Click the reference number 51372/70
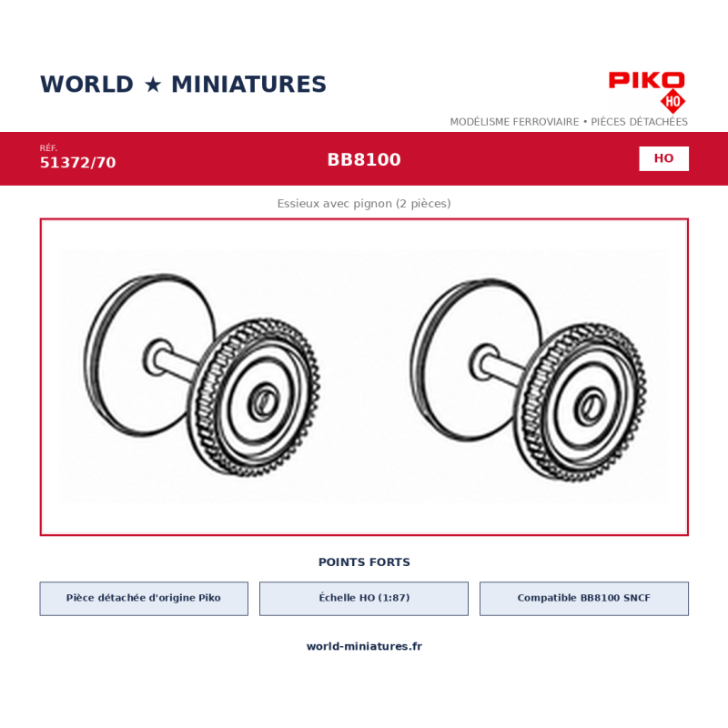Screen dimensions: 728x728 click(78, 163)
